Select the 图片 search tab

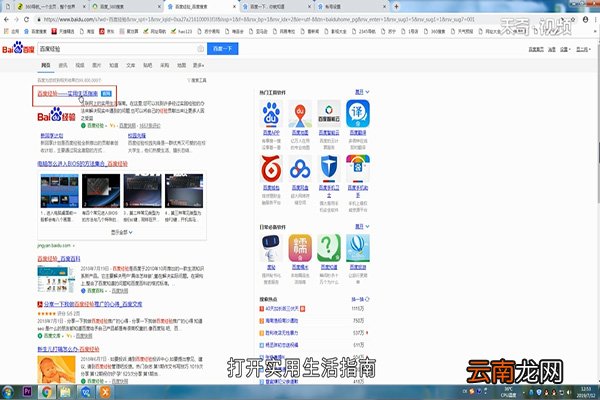point(96,65)
